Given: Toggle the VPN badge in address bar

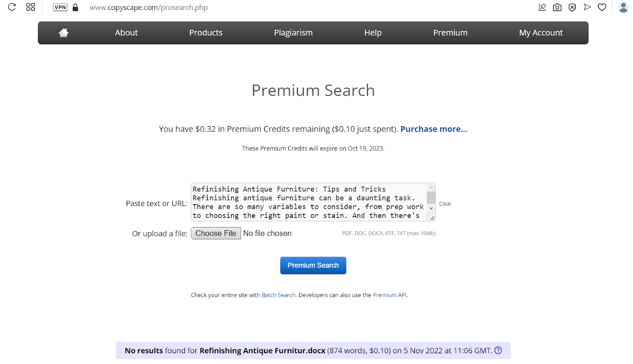Looking at the screenshot, I should [x=60, y=7].
